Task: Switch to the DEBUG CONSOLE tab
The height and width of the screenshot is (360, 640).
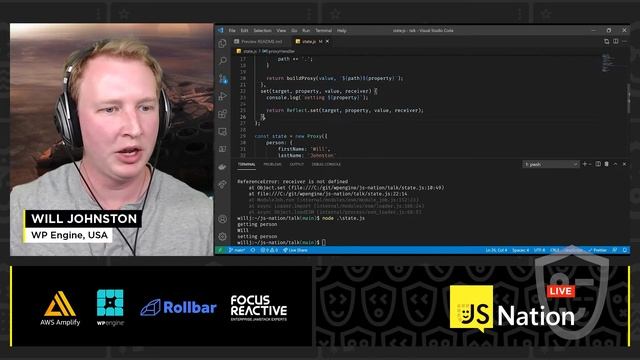Action: tap(326, 164)
